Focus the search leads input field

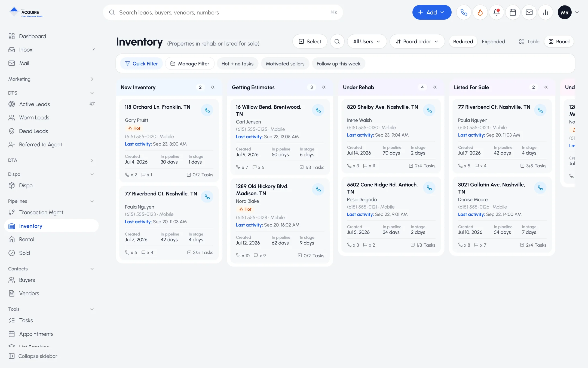point(223,12)
